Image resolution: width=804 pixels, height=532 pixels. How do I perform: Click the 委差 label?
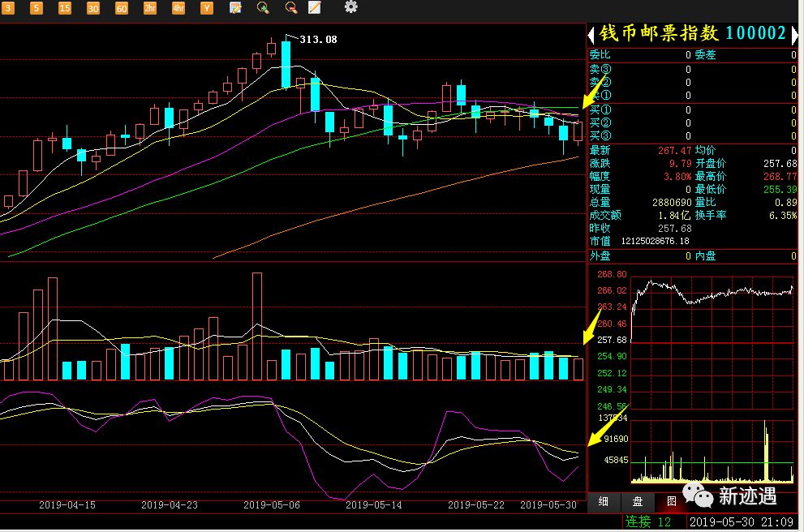[x=706, y=55]
